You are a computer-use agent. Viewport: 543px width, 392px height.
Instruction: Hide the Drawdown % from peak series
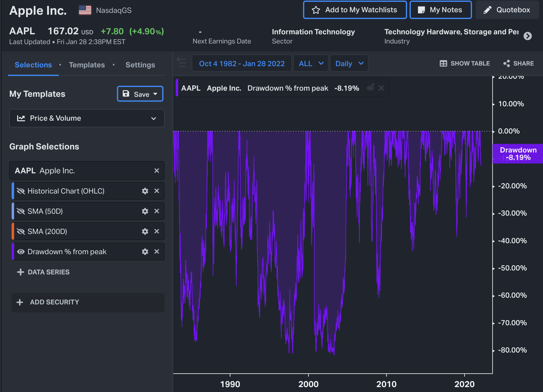[x=21, y=252]
